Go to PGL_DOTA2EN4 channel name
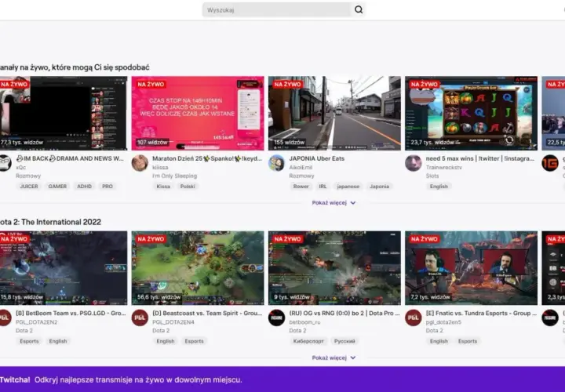565x392 pixels. [173, 322]
